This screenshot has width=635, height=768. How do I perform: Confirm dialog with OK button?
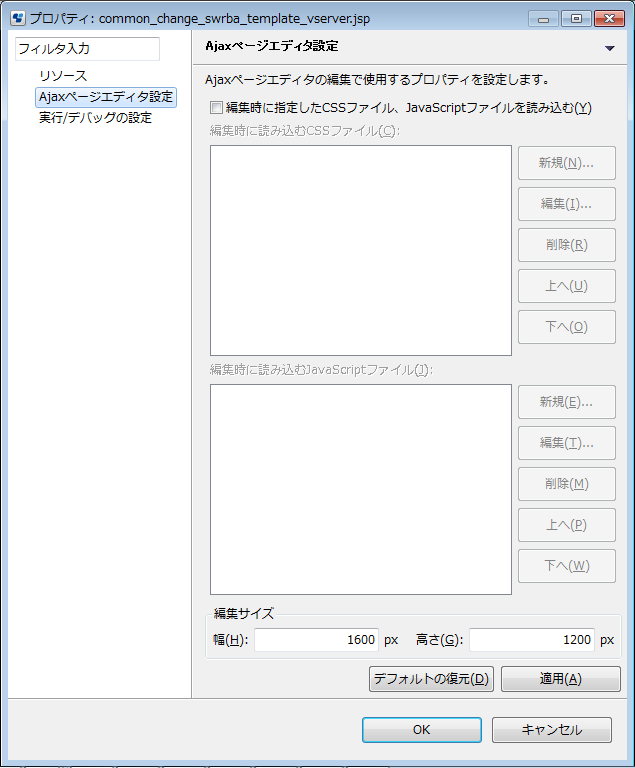422,730
